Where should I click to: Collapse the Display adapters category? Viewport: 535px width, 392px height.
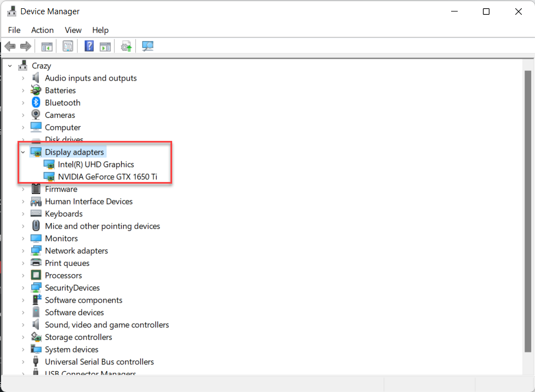pyautogui.click(x=23, y=152)
